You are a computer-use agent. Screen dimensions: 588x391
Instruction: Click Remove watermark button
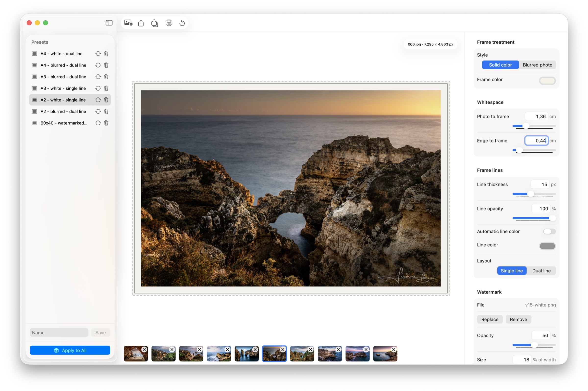tap(518, 319)
